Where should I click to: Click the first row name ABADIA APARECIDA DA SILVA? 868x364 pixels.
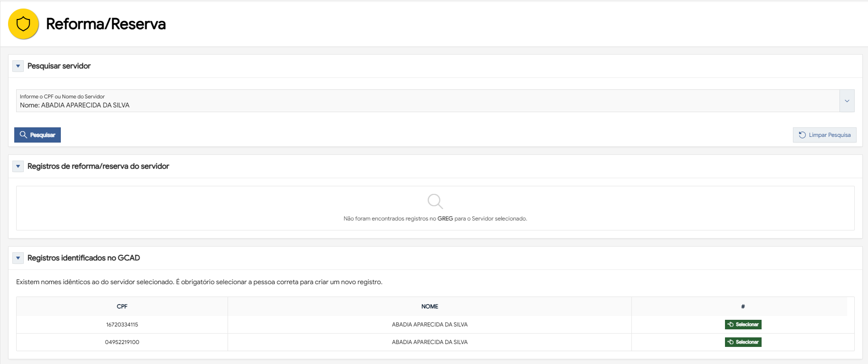429,325
